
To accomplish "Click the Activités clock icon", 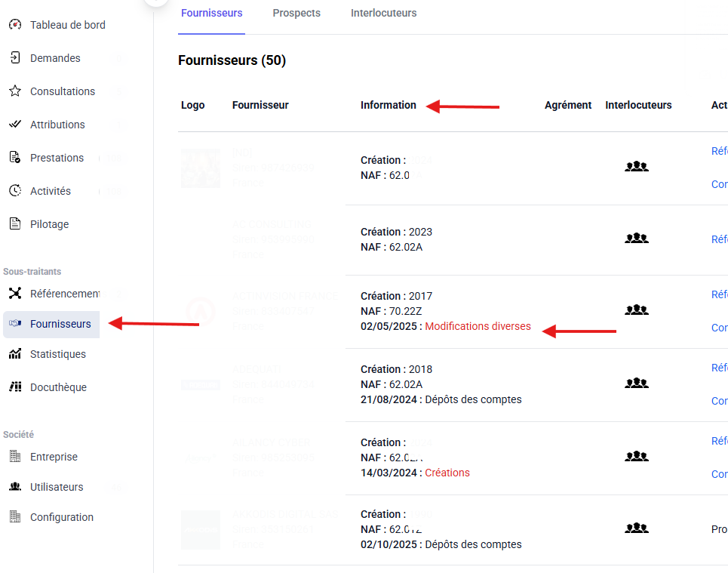I will click(x=15, y=191).
